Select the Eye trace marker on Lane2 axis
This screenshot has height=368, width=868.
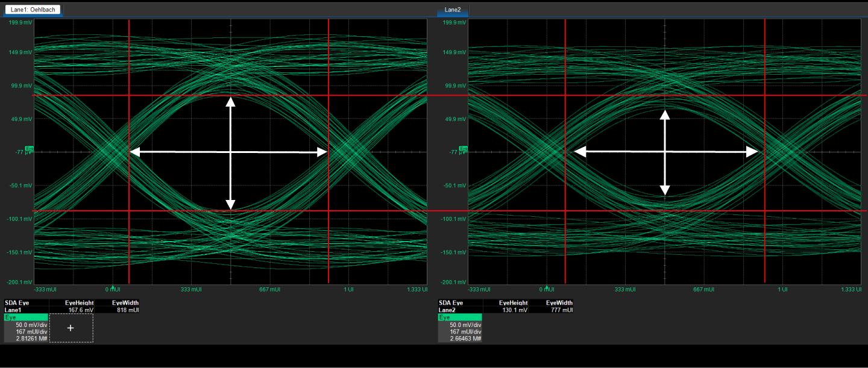coord(464,148)
